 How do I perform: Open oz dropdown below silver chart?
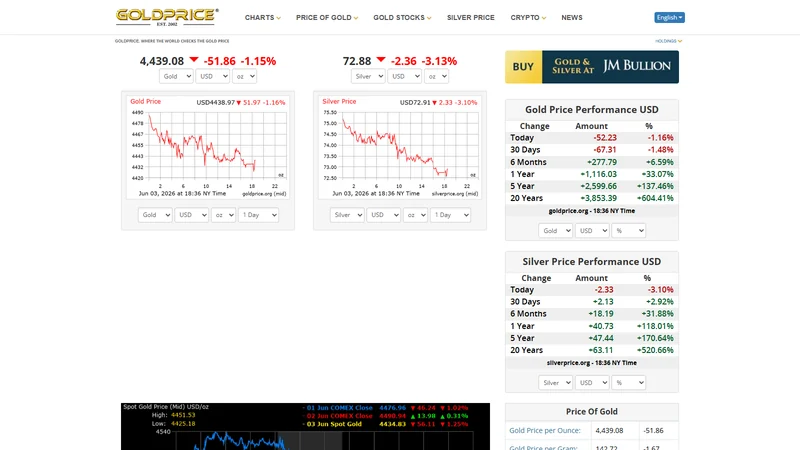pyautogui.click(x=415, y=215)
